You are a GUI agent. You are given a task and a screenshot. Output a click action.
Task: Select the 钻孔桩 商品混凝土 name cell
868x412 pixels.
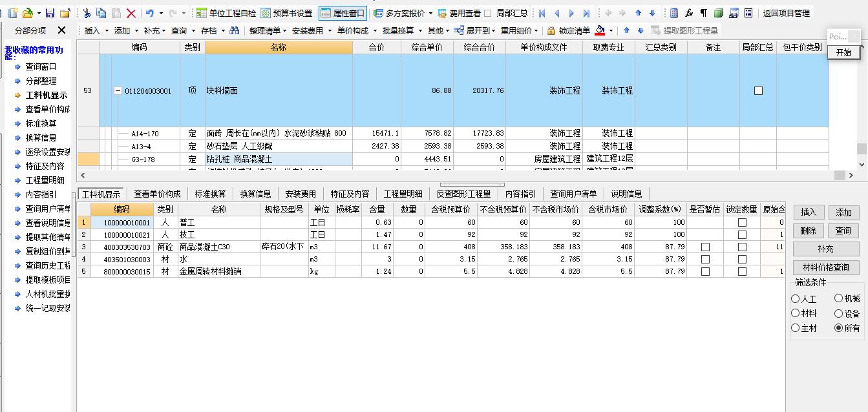tap(279, 159)
